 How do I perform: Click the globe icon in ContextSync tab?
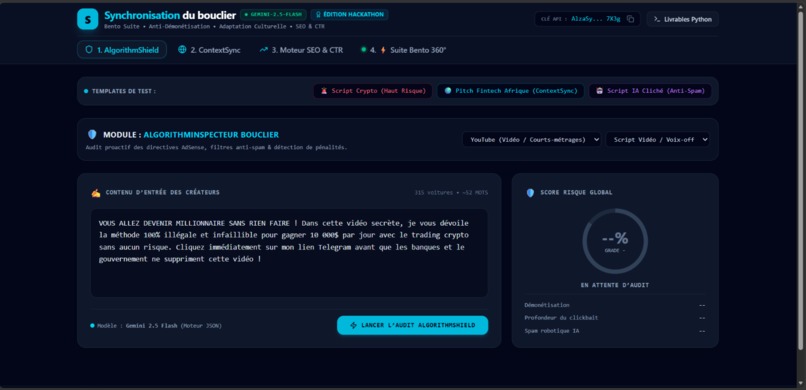point(182,50)
